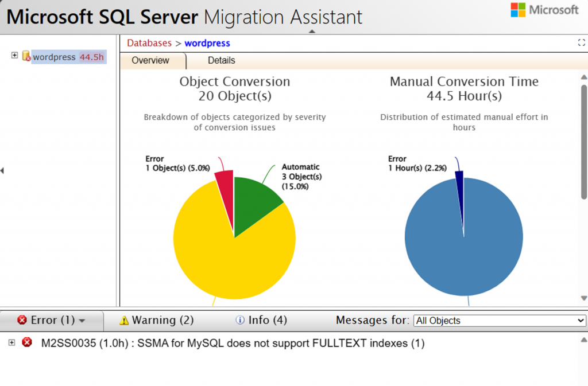Click the blue info circle icon

point(239,320)
